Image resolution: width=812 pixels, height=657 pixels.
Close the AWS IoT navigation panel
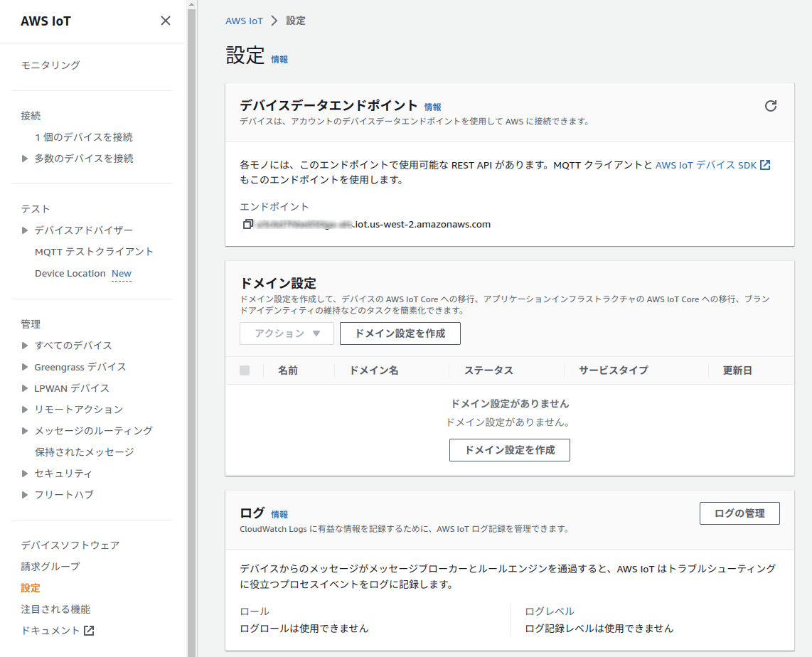tap(165, 21)
